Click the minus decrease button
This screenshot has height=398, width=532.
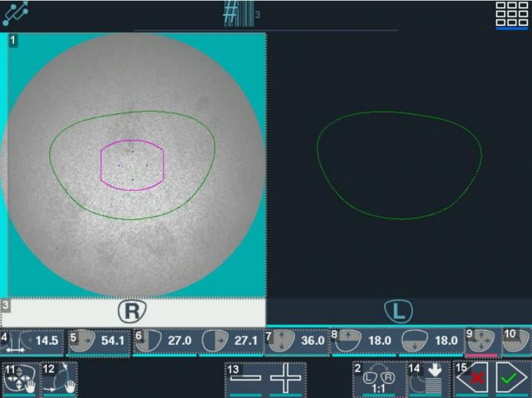[246, 378]
